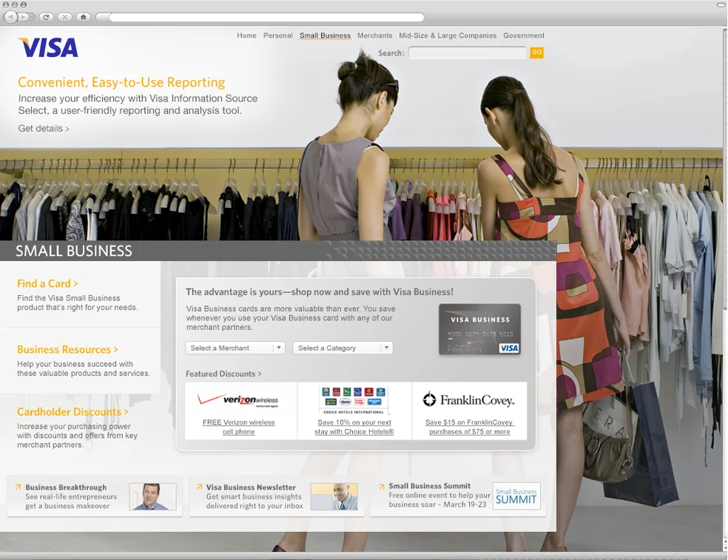Viewport: 728px width, 560px height.
Task: Open Mid-Size & Large Companies section
Action: point(448,36)
